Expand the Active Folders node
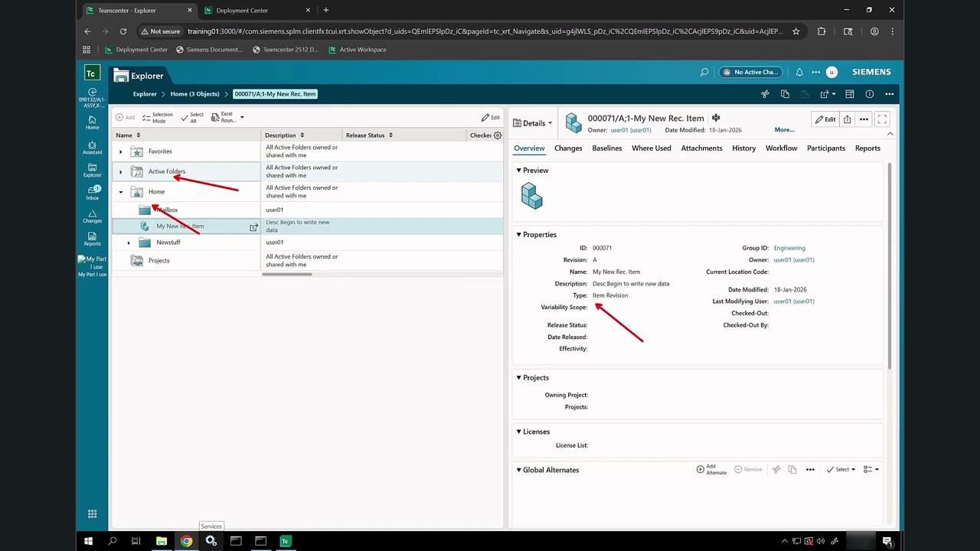 (120, 171)
